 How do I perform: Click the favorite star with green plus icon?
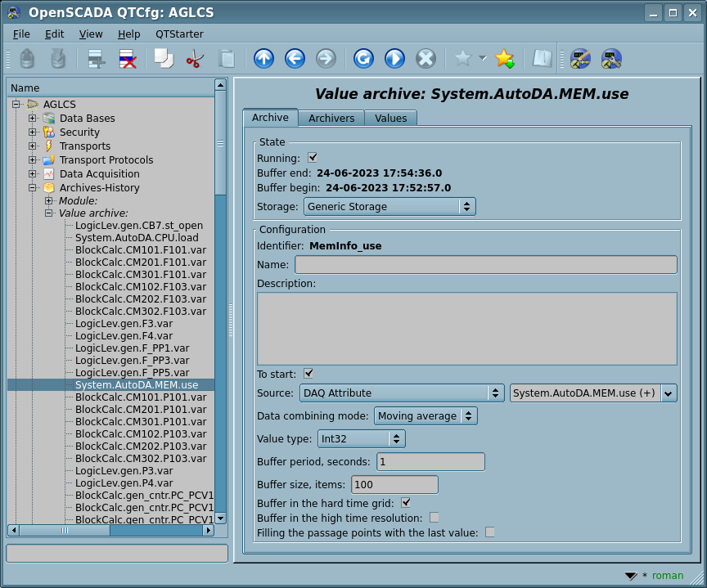[x=504, y=59]
